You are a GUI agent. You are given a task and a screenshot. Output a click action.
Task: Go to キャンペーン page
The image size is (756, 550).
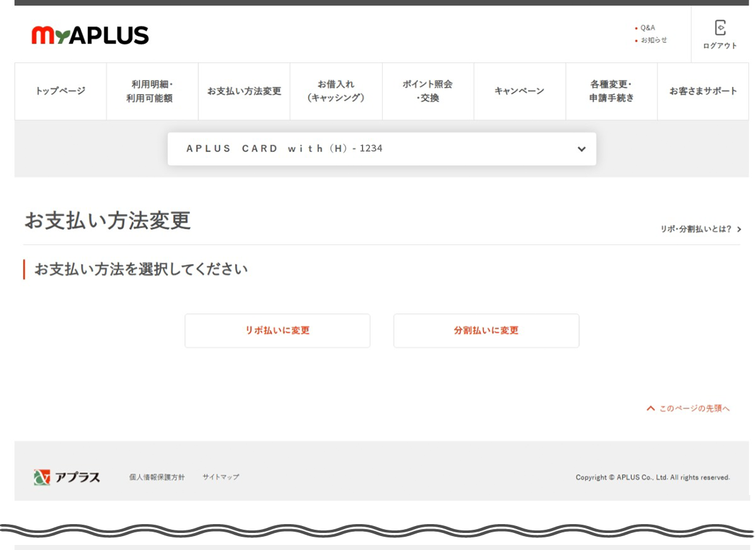519,91
